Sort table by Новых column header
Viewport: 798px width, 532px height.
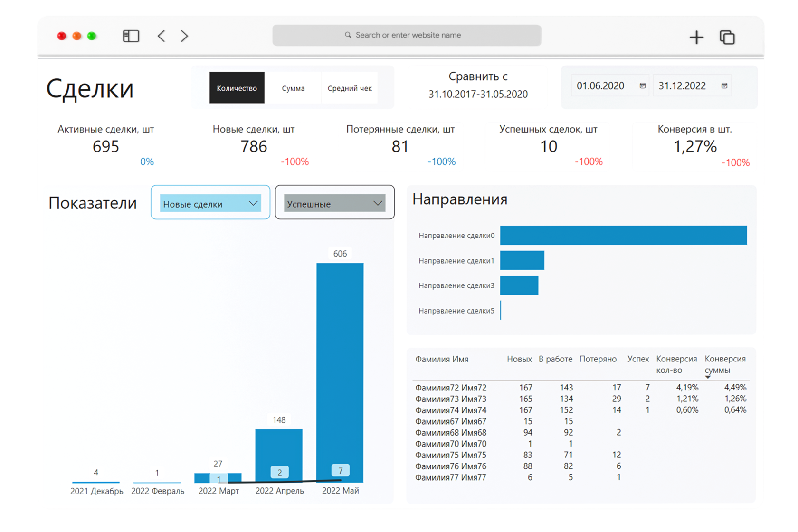click(x=519, y=359)
